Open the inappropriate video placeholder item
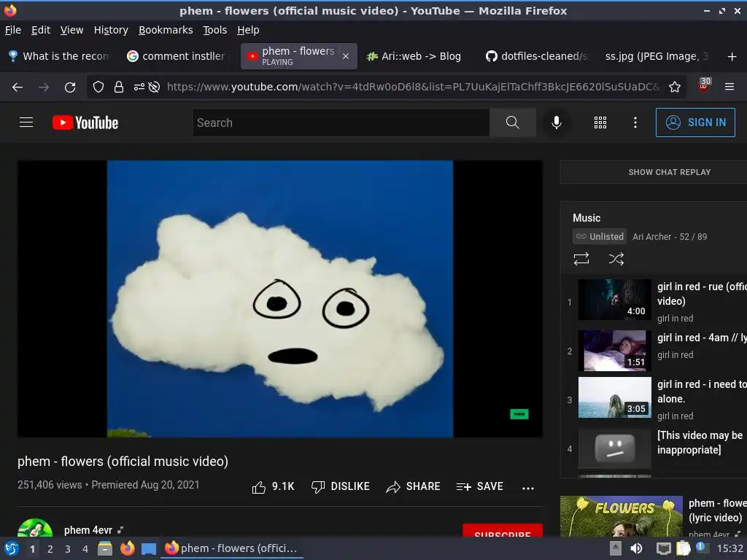This screenshot has width=747, height=560. click(x=614, y=448)
